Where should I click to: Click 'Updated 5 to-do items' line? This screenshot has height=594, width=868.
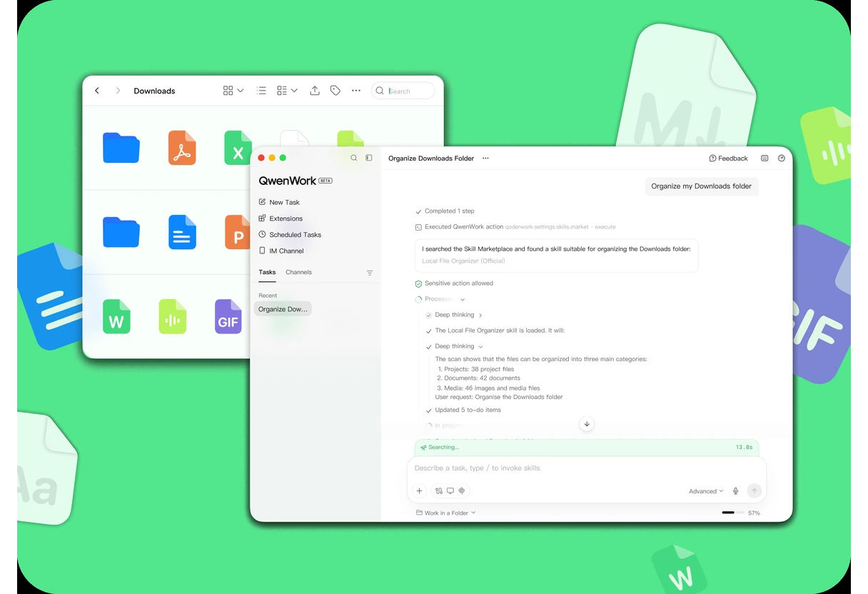[x=463, y=411]
